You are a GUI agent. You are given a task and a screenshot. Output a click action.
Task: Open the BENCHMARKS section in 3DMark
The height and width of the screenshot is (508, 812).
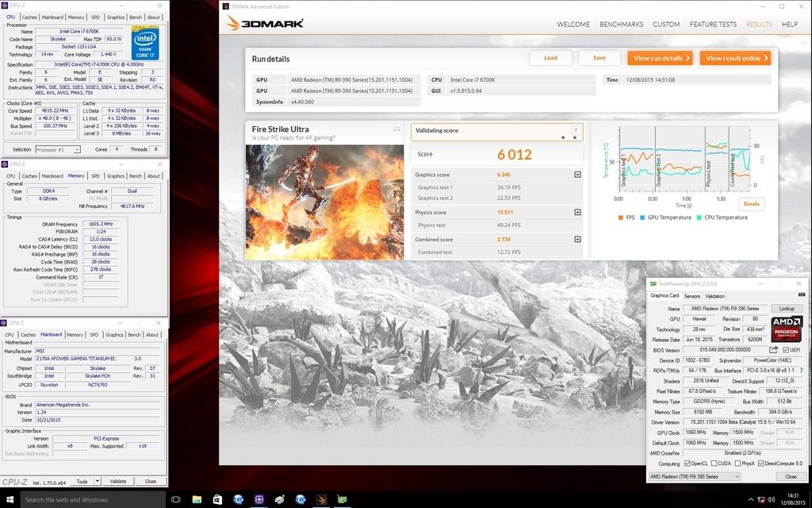pyautogui.click(x=622, y=25)
